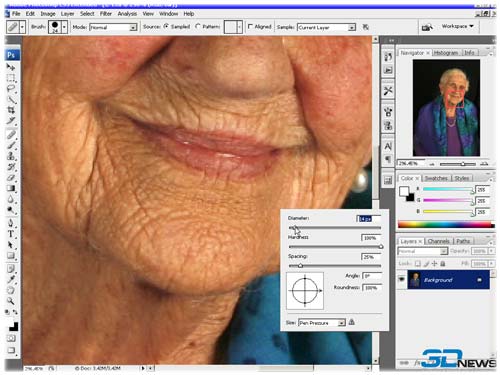The height and width of the screenshot is (375, 500).
Task: Select the Quick Selection wand tool
Action: click(11, 100)
